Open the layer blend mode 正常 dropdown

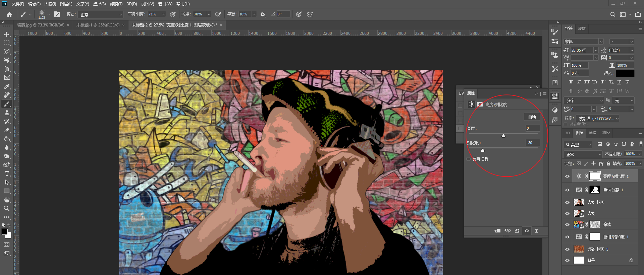(x=583, y=154)
